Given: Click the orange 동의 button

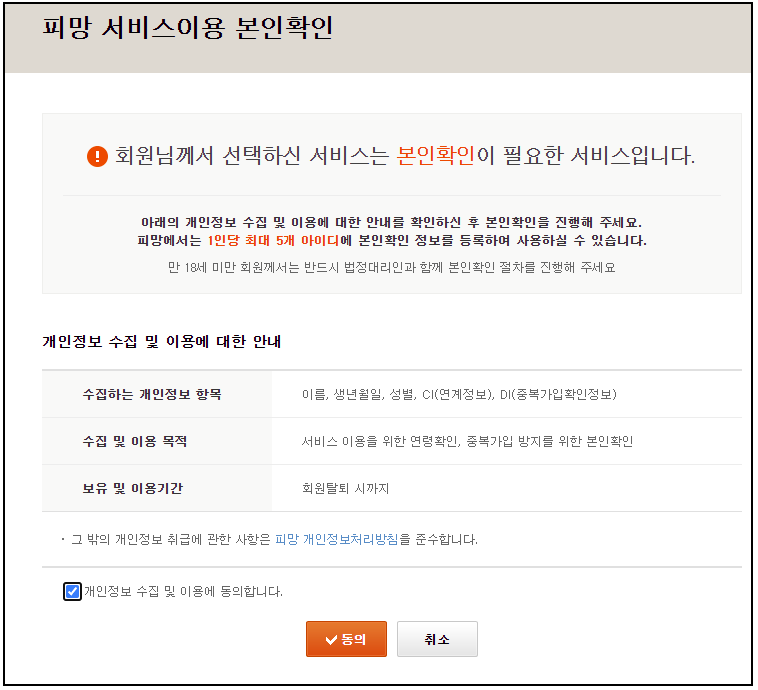Looking at the screenshot, I should coord(346,639).
